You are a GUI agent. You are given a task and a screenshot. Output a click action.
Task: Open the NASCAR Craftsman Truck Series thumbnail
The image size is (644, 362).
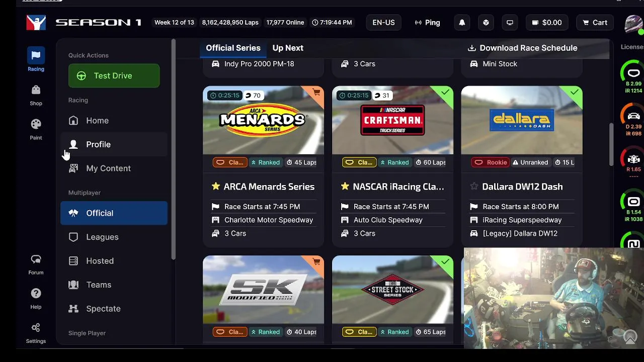[392, 120]
